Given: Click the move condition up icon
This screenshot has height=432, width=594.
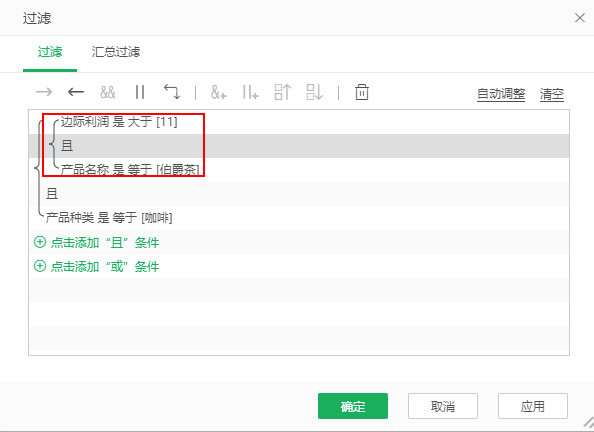Looking at the screenshot, I should 282,92.
